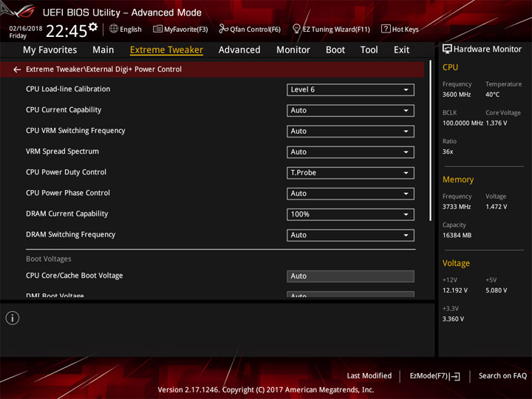Viewport: 532px width, 399px height.
Task: Click the BCLK value 100.0000 MHz
Action: pos(463,123)
